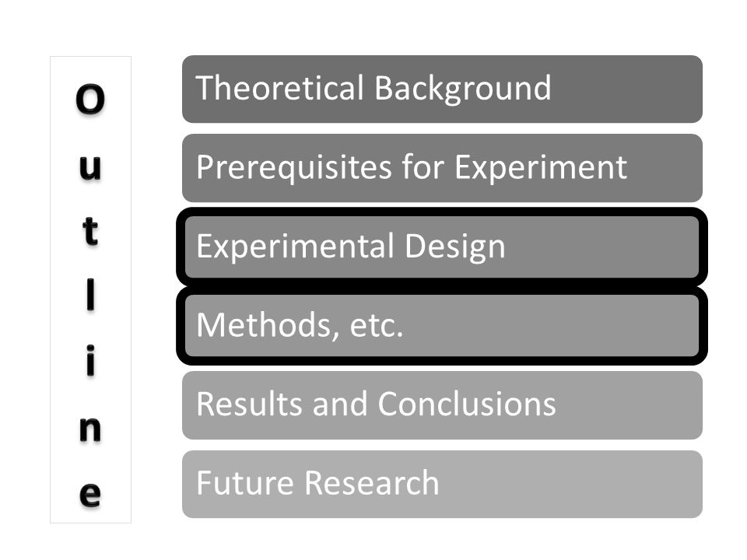The height and width of the screenshot is (560, 747).
Task: Click the word Design
Action: coord(455,247)
